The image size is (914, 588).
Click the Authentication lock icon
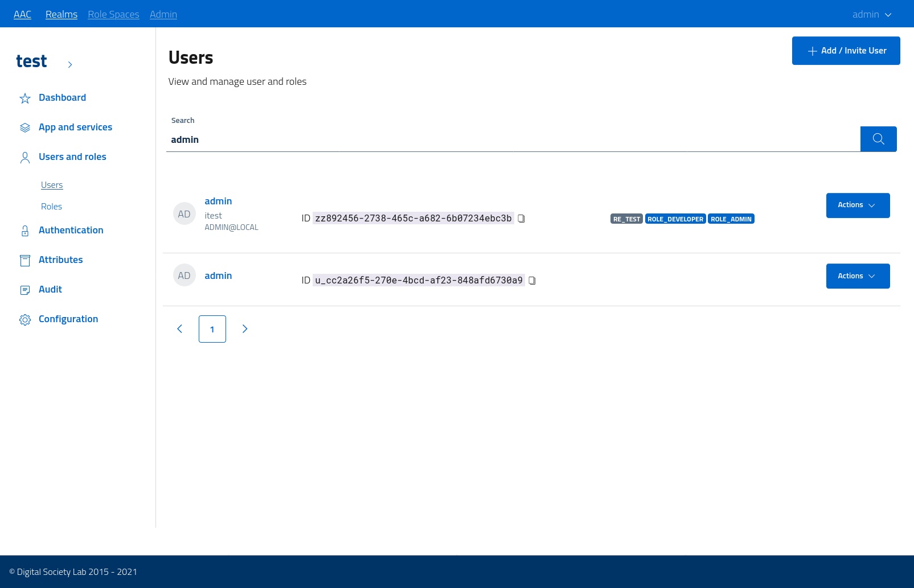[x=25, y=231]
